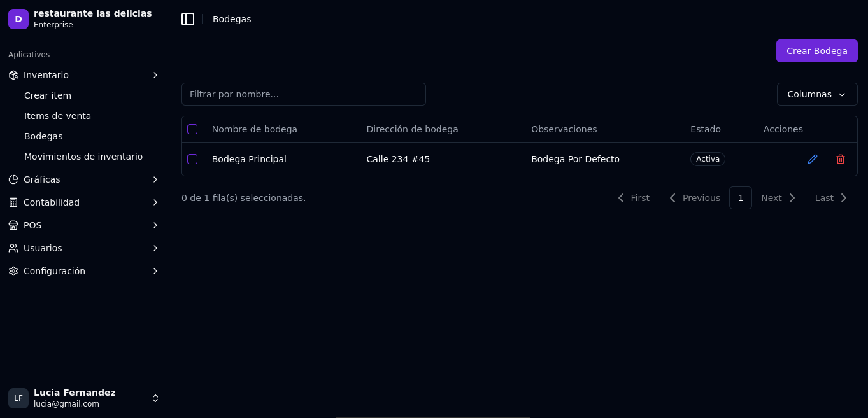Viewport: 868px width, 418px height.
Task: Toggle the sidebar panel icon
Action: [x=188, y=19]
